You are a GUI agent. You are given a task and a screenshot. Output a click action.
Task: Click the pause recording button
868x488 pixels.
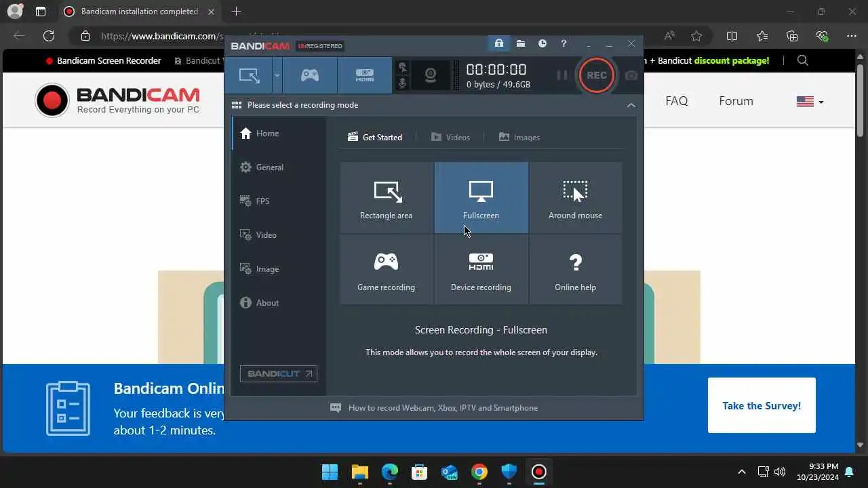click(562, 75)
